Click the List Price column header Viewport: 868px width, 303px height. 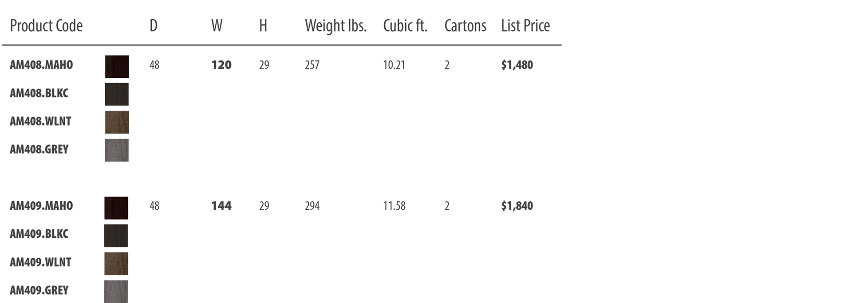coord(525,26)
